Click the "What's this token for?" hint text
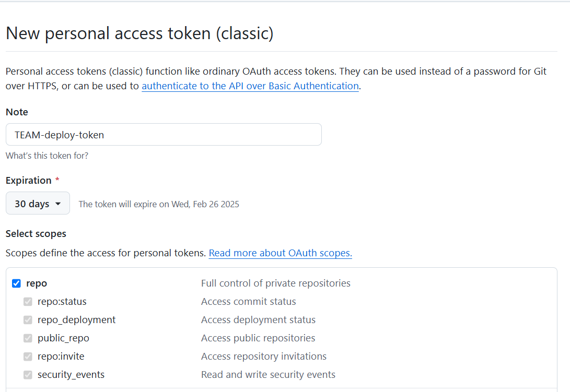This screenshot has height=392, width=570. 46,155
